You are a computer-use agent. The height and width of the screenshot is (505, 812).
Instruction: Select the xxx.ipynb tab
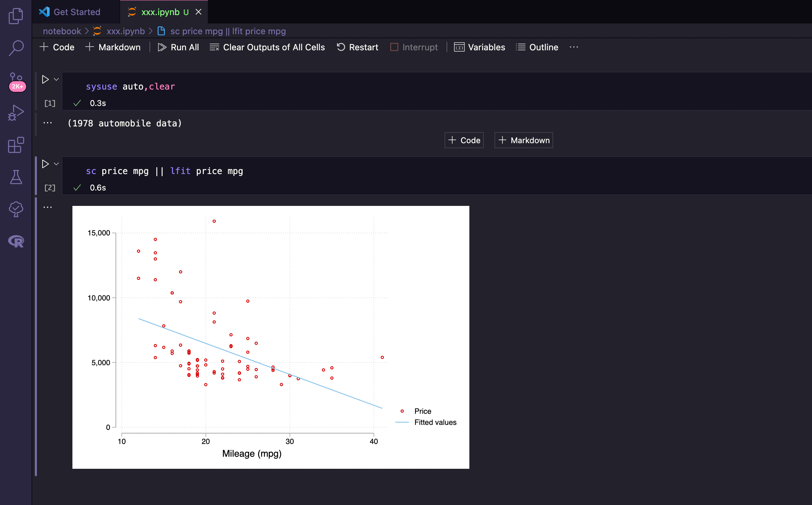(160, 12)
